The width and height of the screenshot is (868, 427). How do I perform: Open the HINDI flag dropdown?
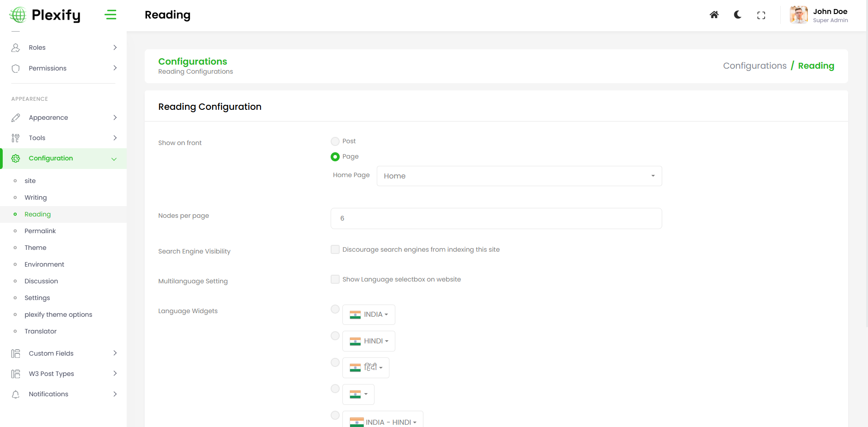point(369,341)
